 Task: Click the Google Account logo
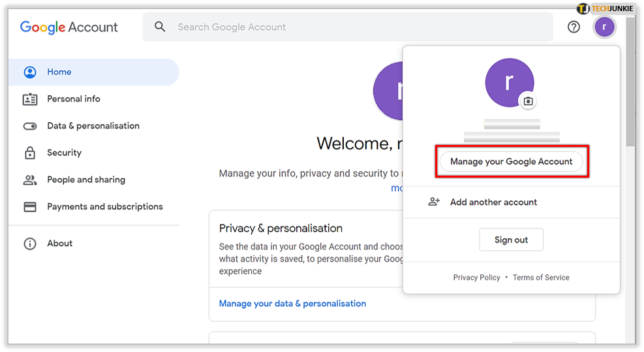click(69, 27)
